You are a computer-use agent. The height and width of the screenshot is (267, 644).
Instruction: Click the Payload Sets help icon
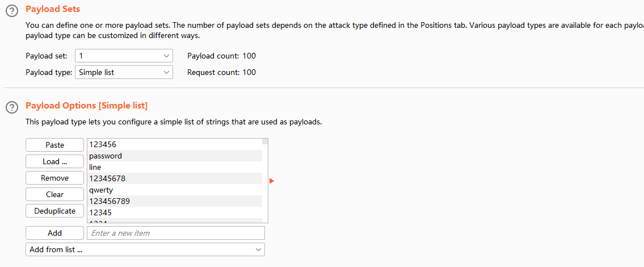pos(11,10)
